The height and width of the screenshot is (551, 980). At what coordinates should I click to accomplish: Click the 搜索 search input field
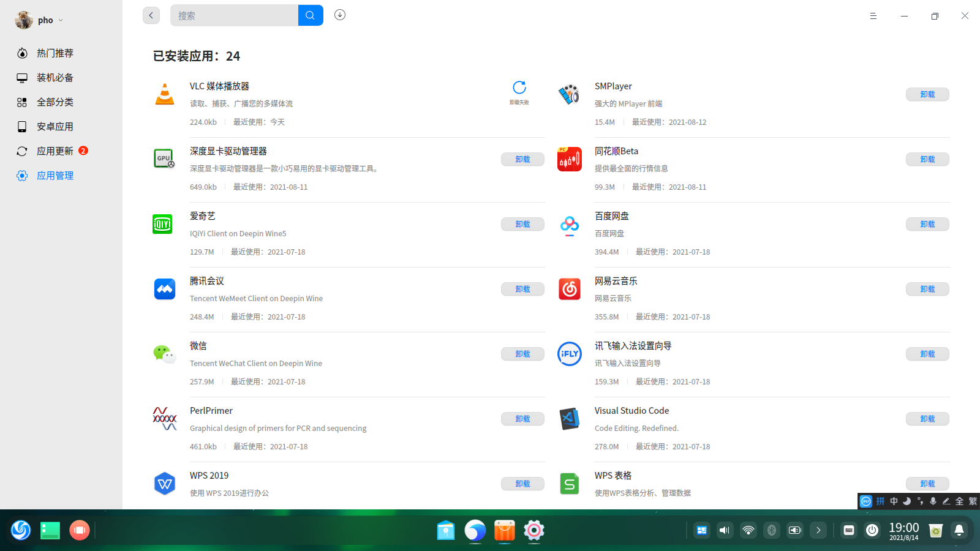[234, 15]
